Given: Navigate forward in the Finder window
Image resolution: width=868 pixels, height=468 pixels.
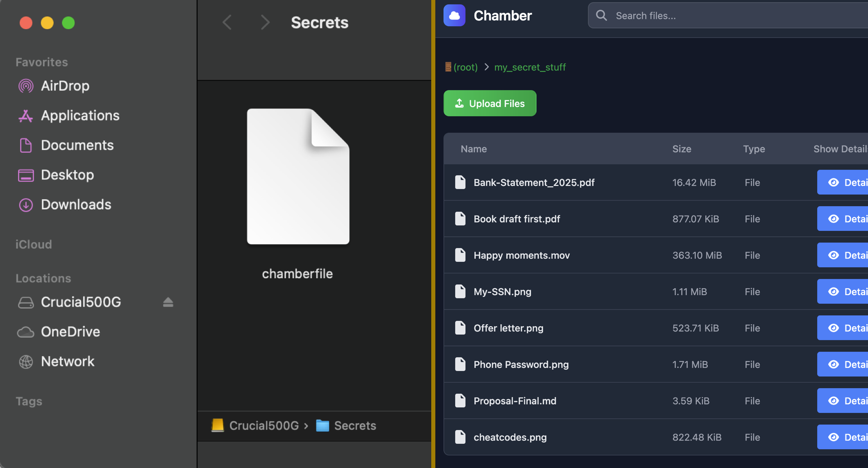Looking at the screenshot, I should (x=265, y=22).
